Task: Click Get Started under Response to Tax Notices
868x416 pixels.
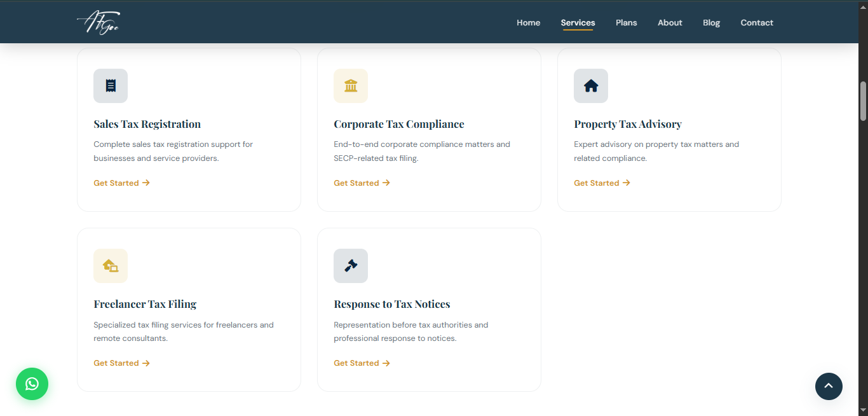Action: pos(362,363)
